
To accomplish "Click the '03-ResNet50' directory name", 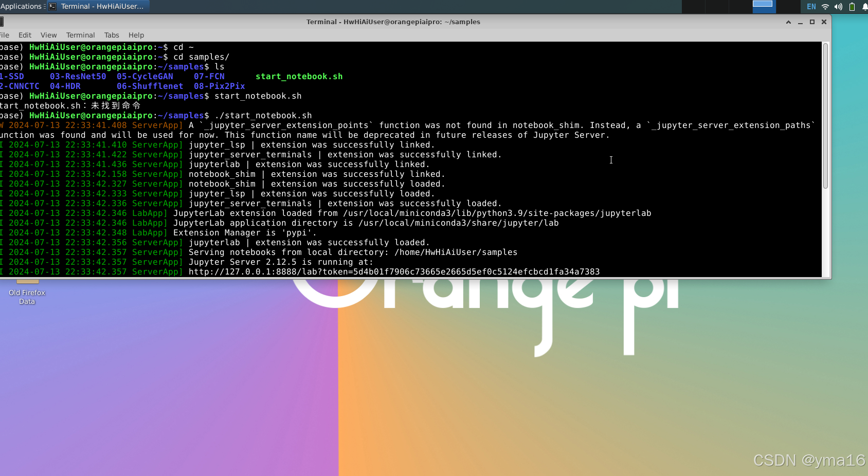I will click(78, 77).
